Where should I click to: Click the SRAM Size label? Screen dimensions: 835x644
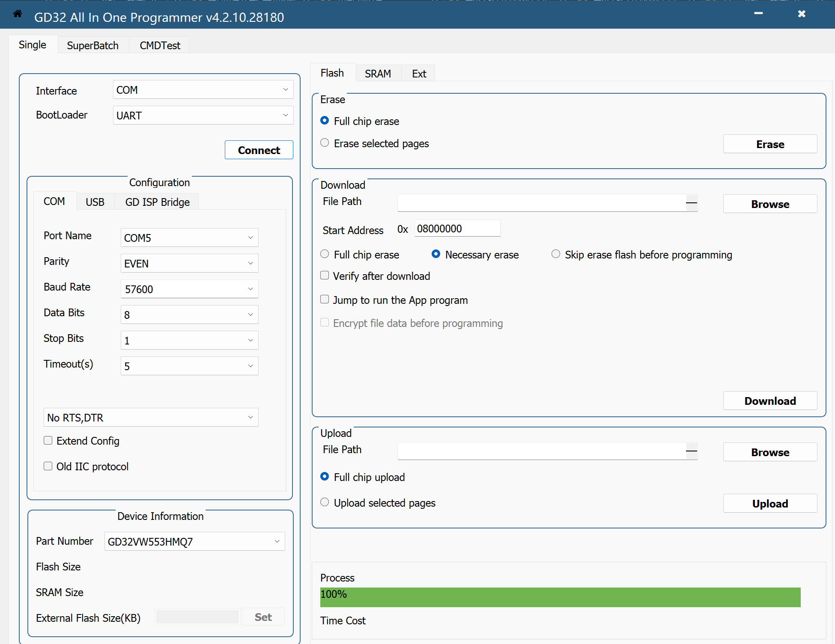pos(60,592)
